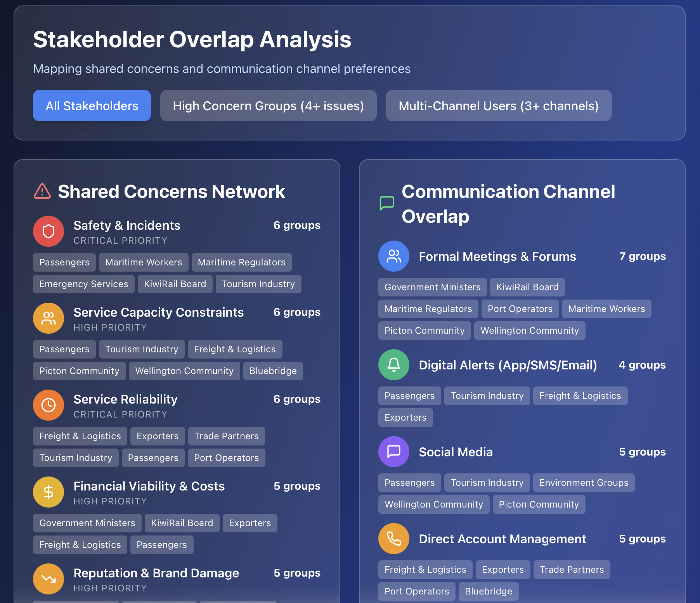Image resolution: width=700 pixels, height=603 pixels.
Task: Select the Environment Groups tag under Social Media
Action: [x=584, y=483]
